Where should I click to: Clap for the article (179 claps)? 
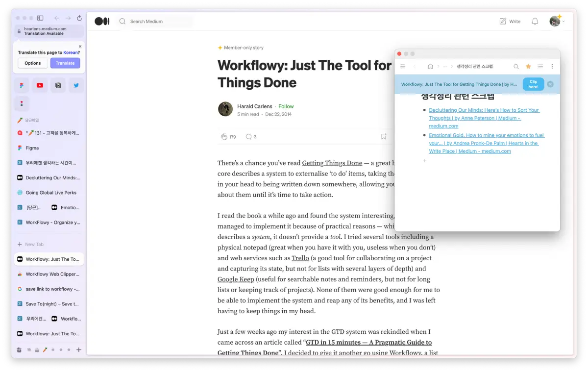coord(224,137)
